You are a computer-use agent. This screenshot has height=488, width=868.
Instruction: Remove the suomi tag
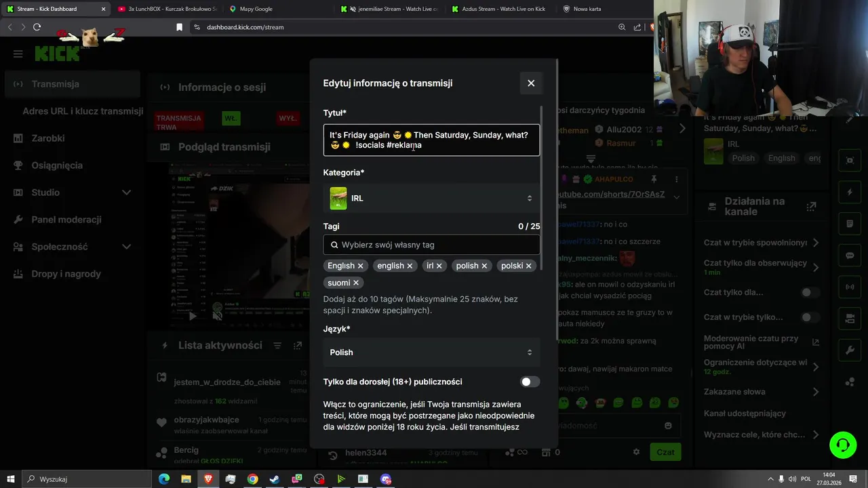coord(356,283)
